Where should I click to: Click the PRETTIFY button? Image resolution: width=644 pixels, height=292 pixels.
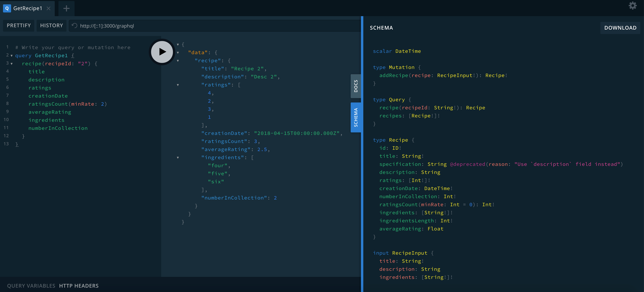[18, 25]
